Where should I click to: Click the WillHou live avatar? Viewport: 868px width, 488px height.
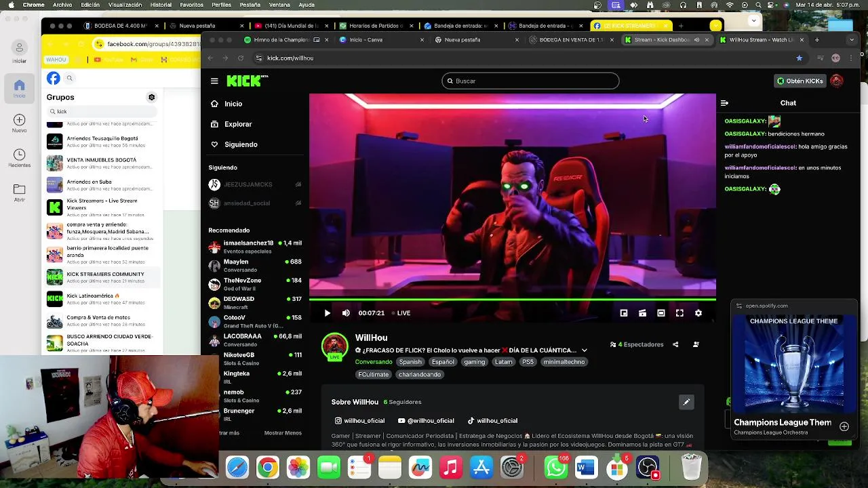pyautogui.click(x=334, y=346)
